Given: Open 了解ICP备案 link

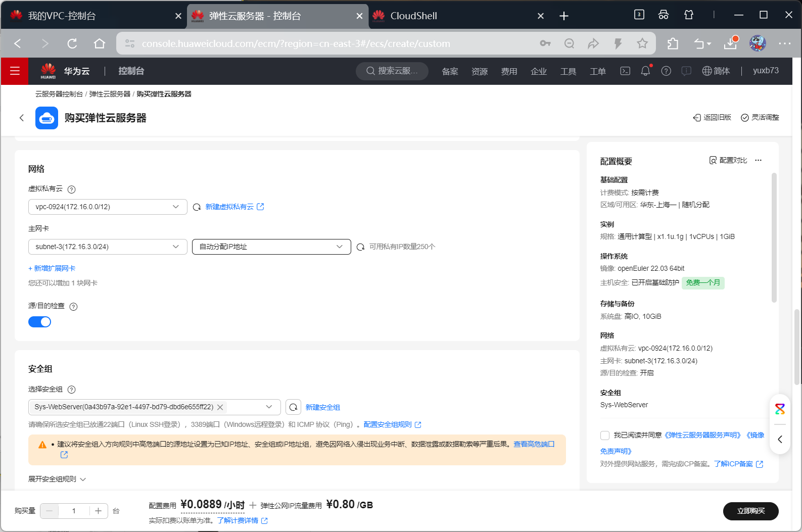Looking at the screenshot, I should click(738, 464).
